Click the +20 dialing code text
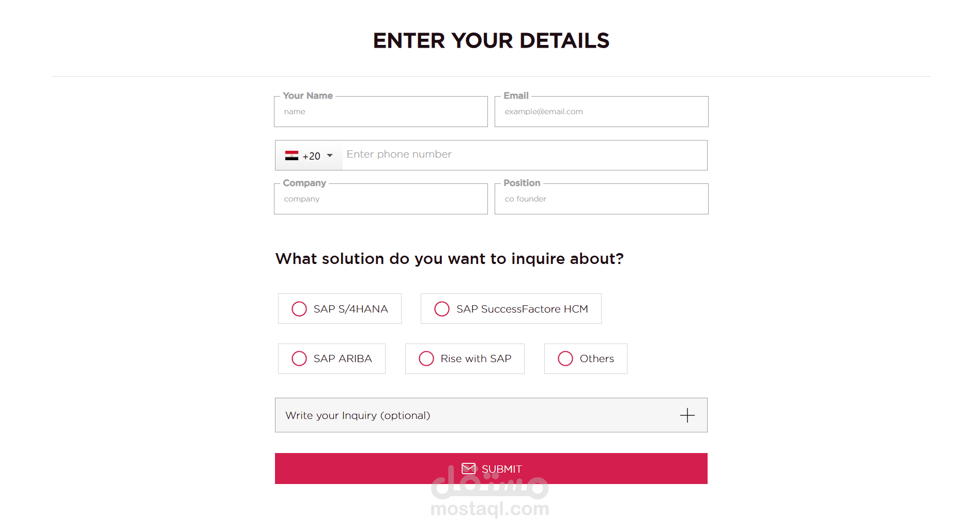This screenshot has width=980, height=530. click(312, 156)
